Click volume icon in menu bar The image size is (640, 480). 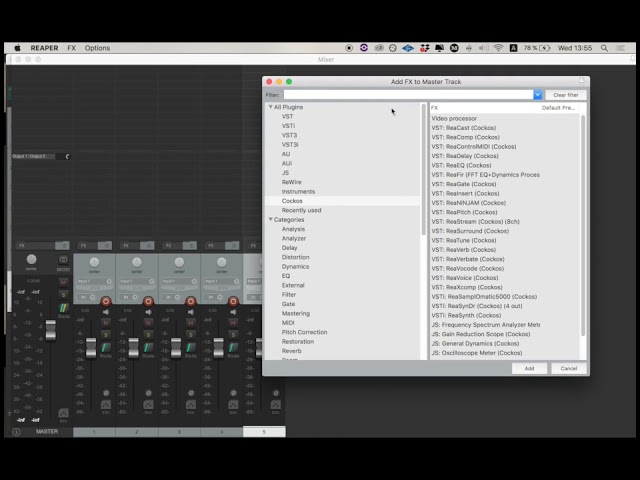[484, 48]
